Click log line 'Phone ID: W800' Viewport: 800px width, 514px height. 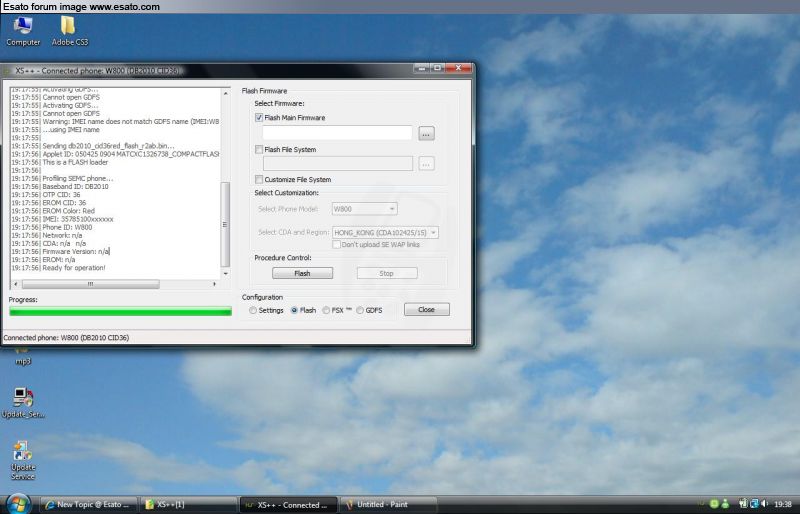67,227
